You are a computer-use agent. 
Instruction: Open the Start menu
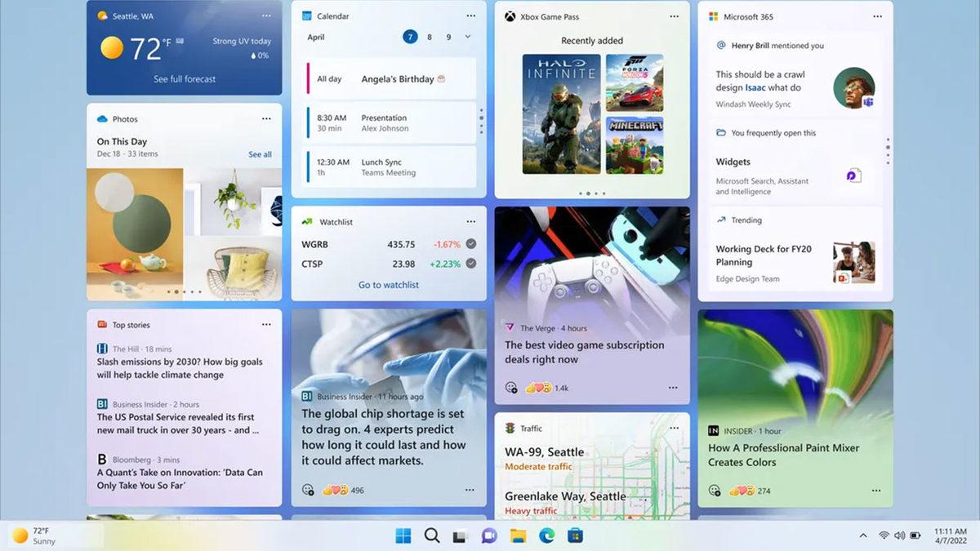click(x=402, y=536)
